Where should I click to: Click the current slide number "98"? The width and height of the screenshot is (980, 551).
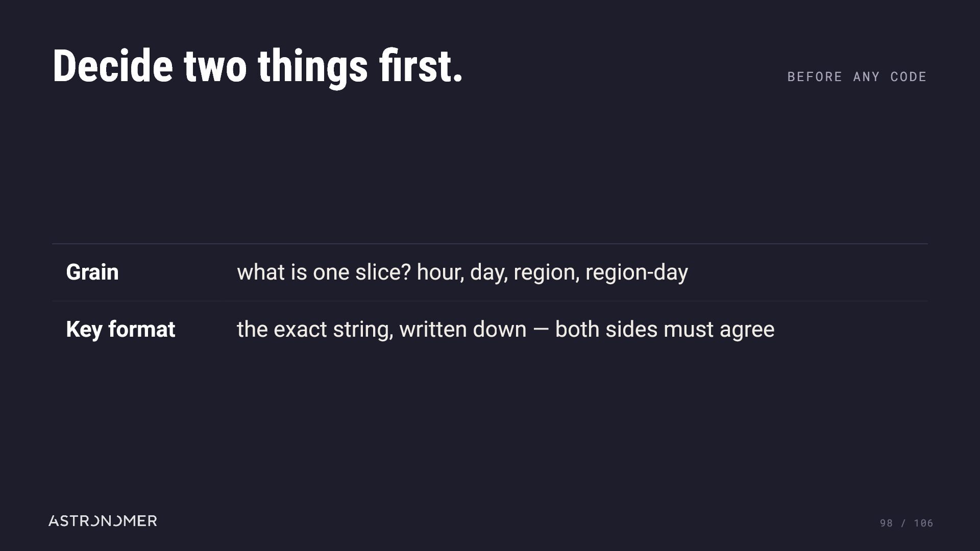coord(886,523)
